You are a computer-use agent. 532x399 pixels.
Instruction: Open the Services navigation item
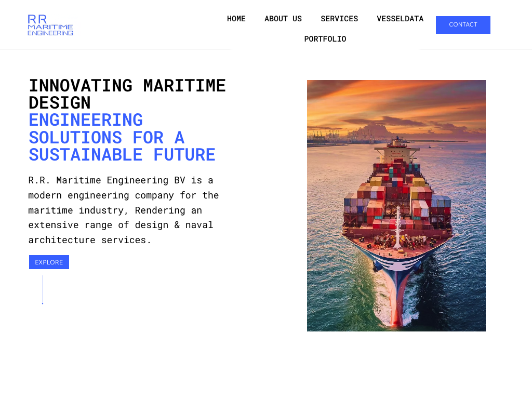(339, 19)
